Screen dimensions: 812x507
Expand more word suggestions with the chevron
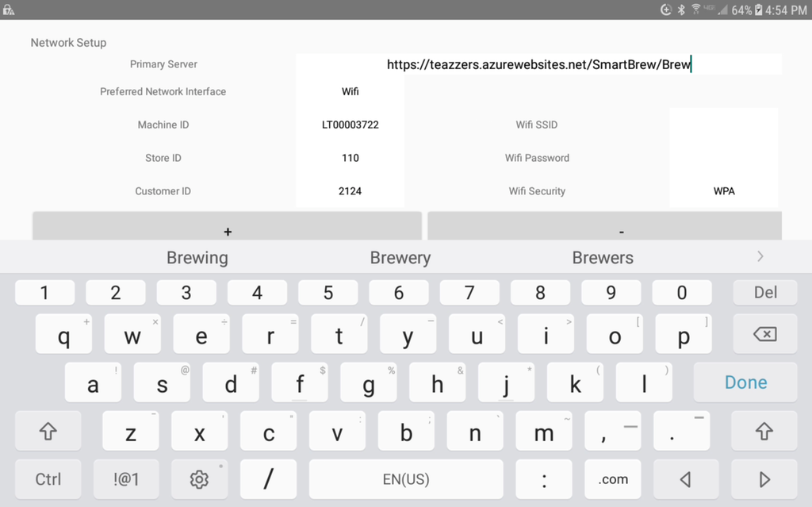[760, 256]
